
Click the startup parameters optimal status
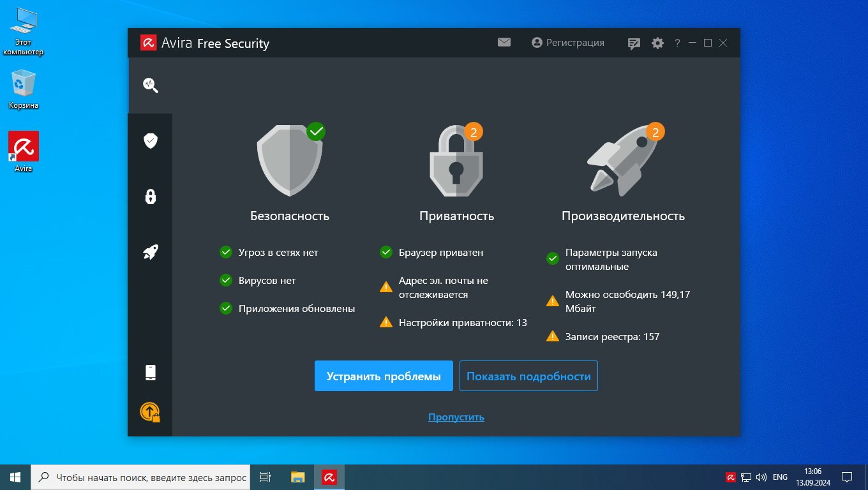[602, 260]
